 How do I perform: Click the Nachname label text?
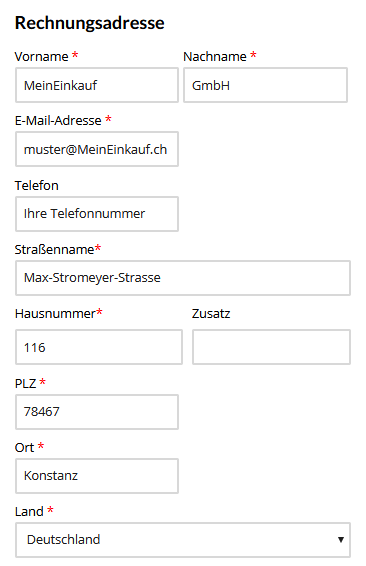click(x=215, y=57)
